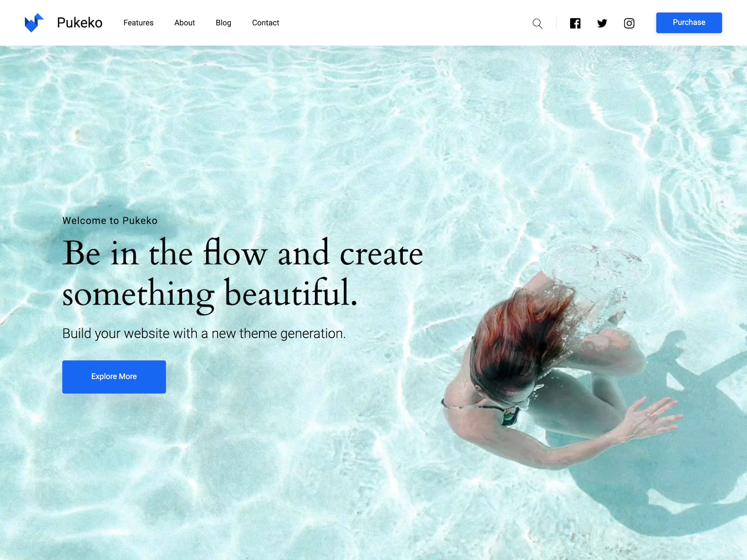Select the Contact menu item
The height and width of the screenshot is (560, 747).
[265, 23]
